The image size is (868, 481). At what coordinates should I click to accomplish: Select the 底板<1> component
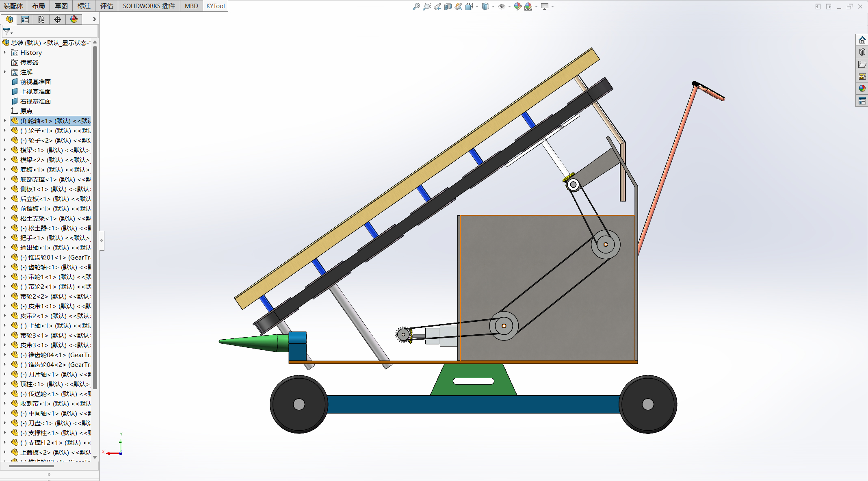[x=51, y=169]
